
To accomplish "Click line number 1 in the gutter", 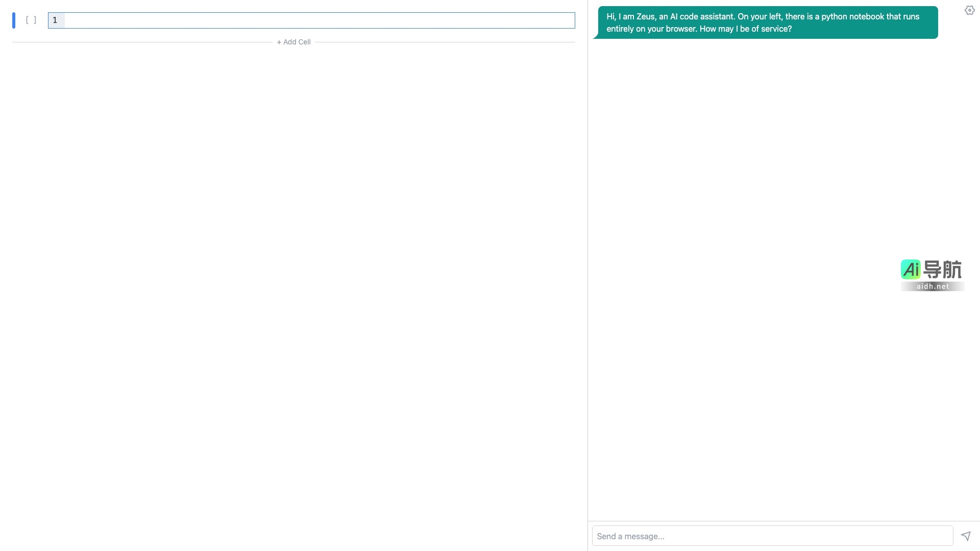I will coord(55,20).
